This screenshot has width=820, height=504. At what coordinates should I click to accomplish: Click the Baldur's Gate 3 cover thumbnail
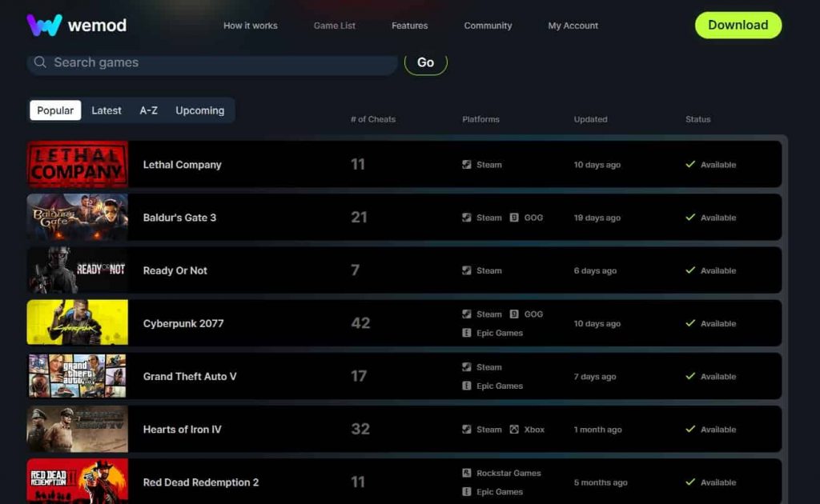click(78, 218)
